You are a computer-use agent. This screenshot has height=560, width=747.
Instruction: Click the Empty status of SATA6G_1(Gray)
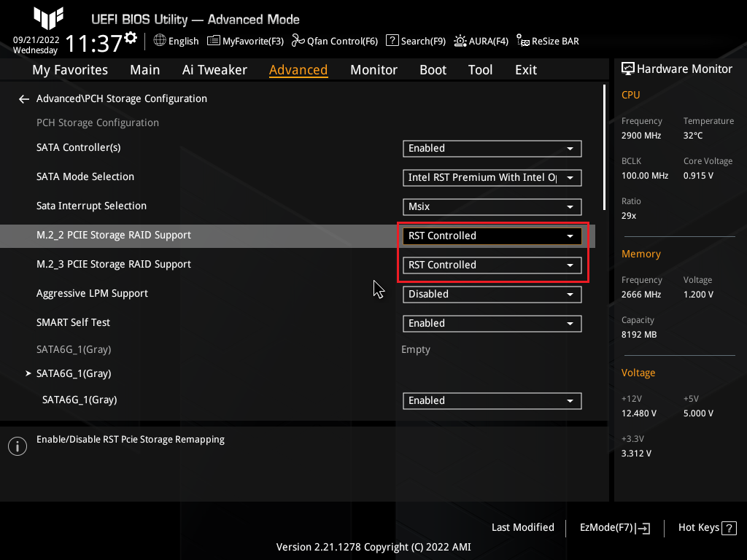(415, 349)
